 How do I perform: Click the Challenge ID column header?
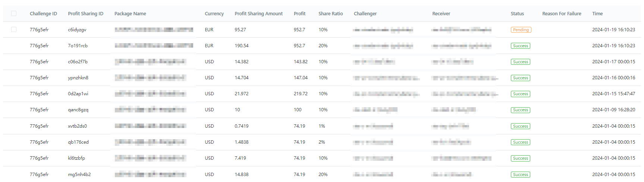(43, 14)
